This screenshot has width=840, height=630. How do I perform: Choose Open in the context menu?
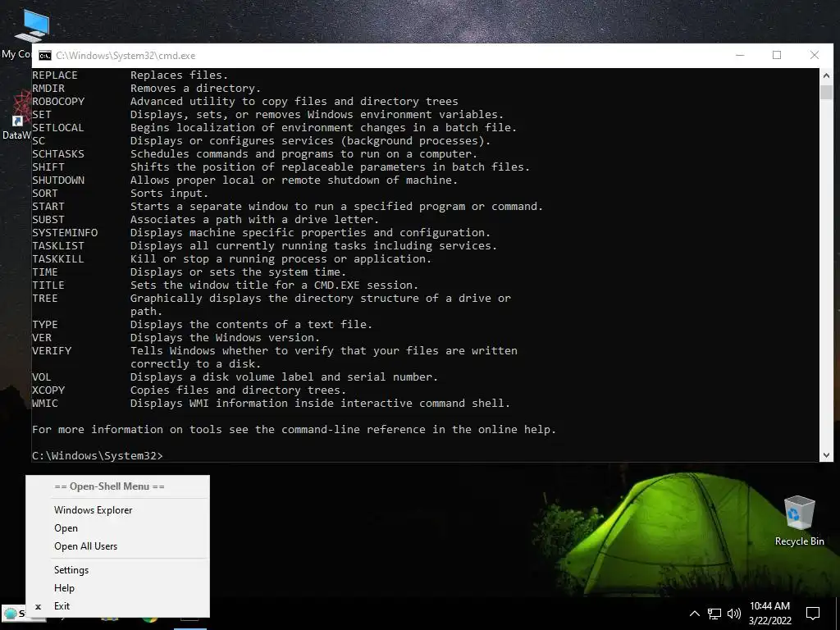tap(118, 528)
